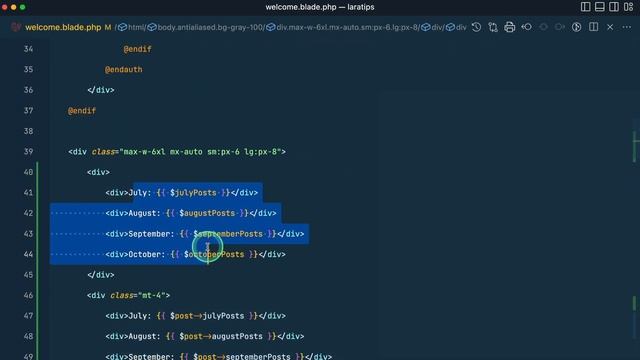
Task: Open body.antialiased.bg-gray-100 breadcrumb
Action: point(211,27)
